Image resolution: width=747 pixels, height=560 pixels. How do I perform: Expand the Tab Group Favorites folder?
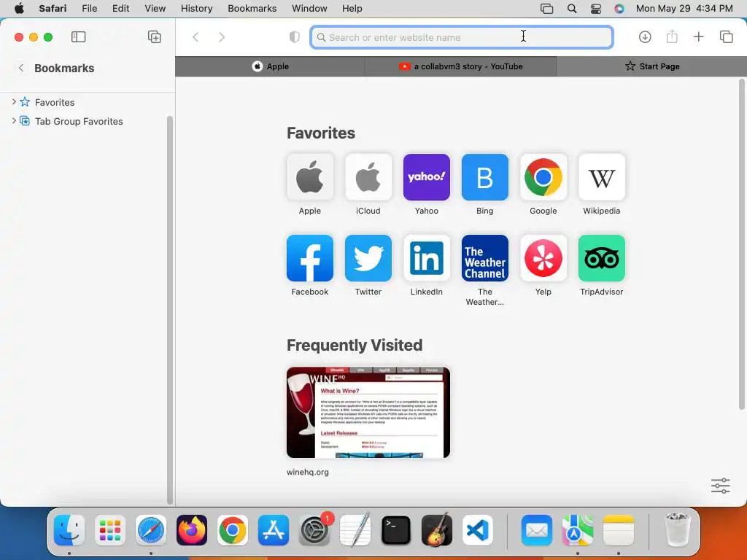(14, 121)
